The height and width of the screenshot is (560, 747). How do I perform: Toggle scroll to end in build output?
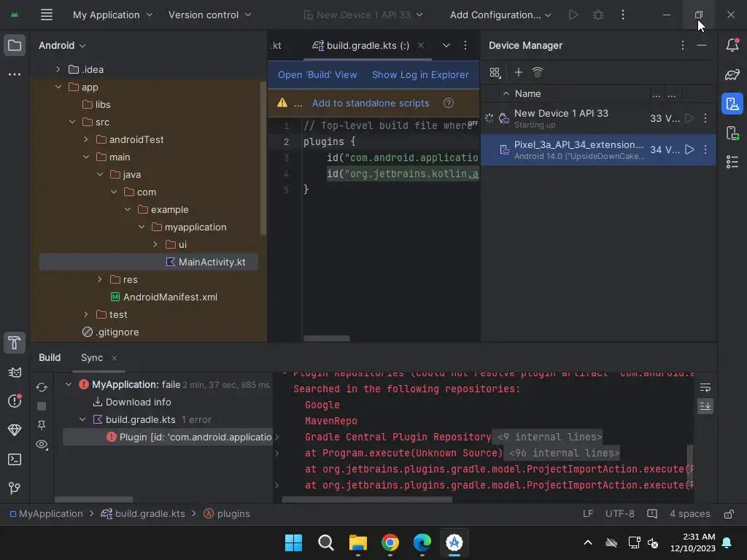tap(705, 405)
